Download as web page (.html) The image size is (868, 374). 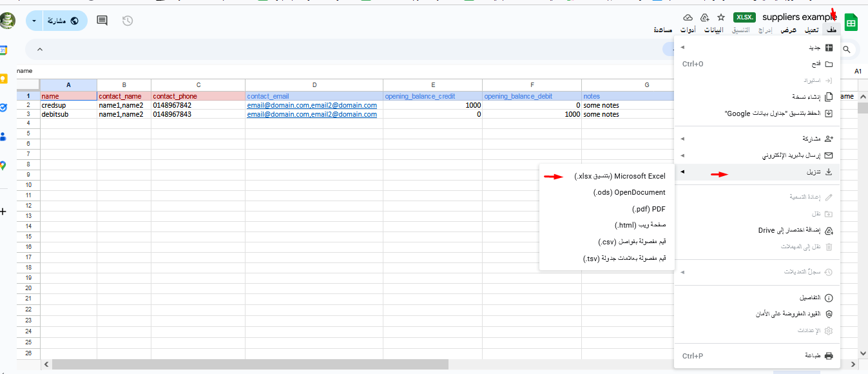coord(606,225)
